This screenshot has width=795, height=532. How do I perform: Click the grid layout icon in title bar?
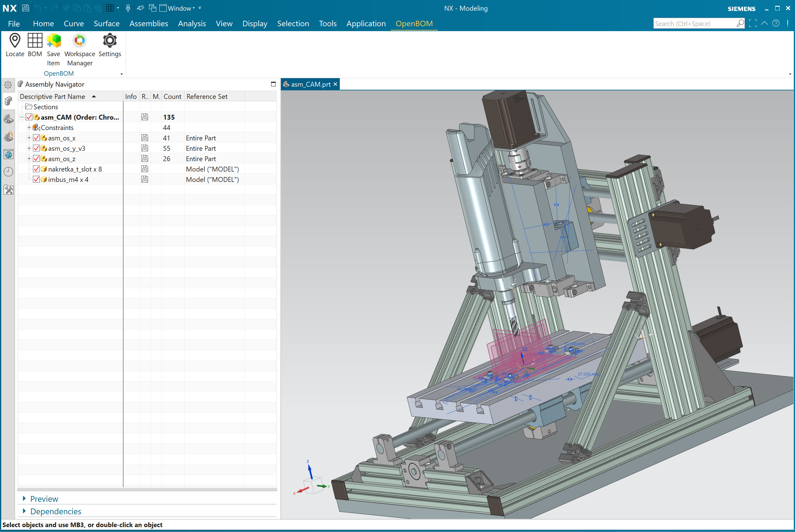tap(110, 8)
